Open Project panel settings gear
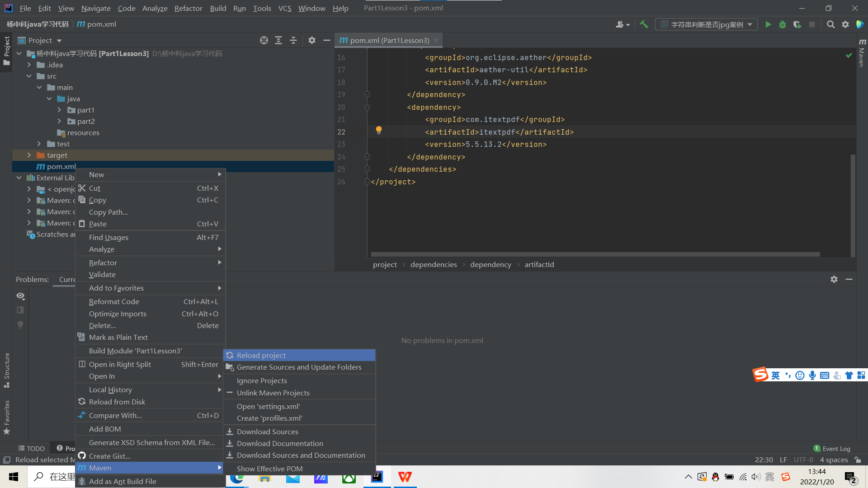Viewport: 868px width, 488px height. pos(311,40)
